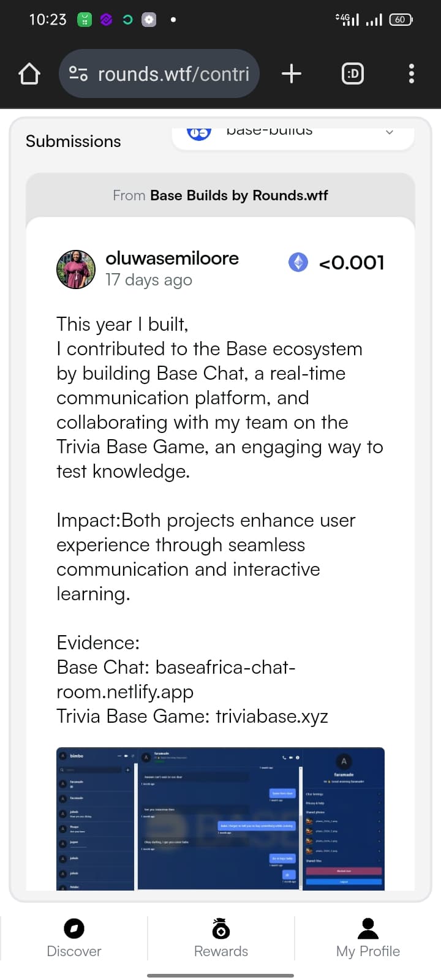This screenshot has height=980, width=441.
Task: Select the Discover compass icon
Action: 73,928
